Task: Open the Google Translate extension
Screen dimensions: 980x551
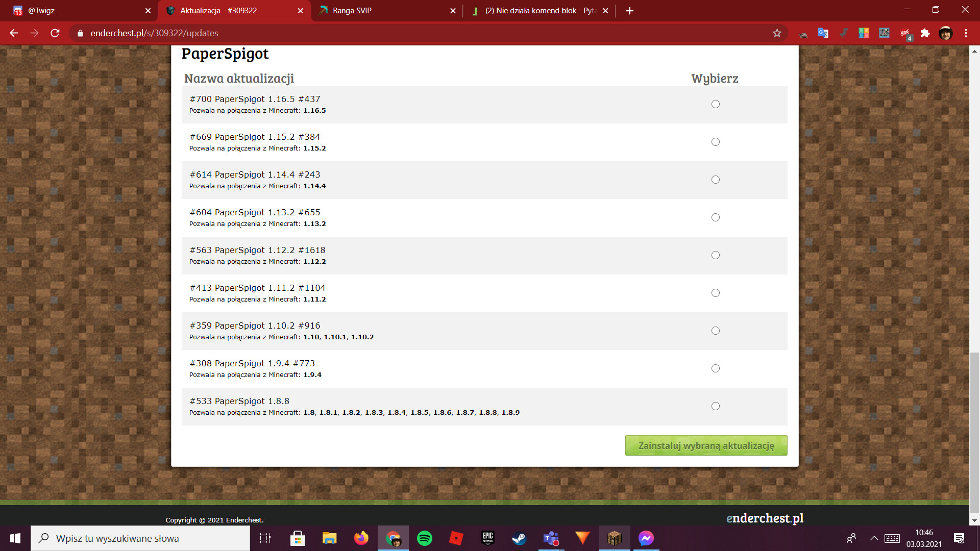Action: tap(823, 33)
